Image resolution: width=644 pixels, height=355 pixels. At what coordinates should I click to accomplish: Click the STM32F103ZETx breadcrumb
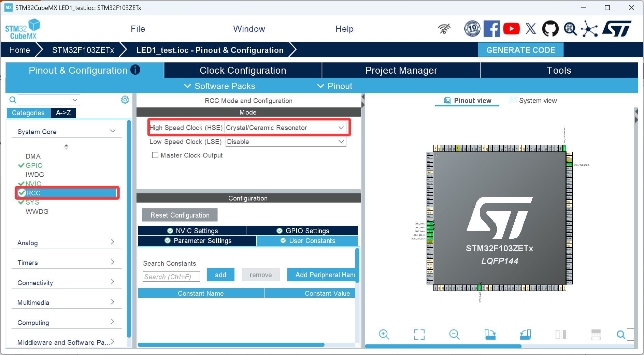83,50
